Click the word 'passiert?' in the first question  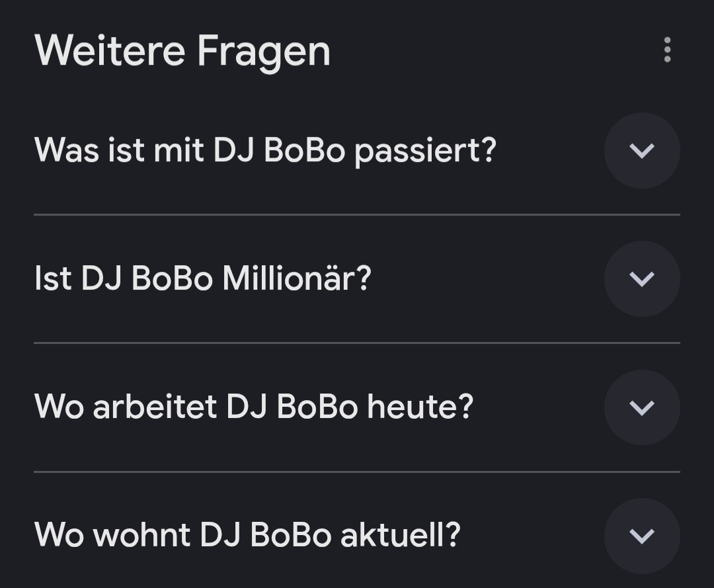[425, 152]
